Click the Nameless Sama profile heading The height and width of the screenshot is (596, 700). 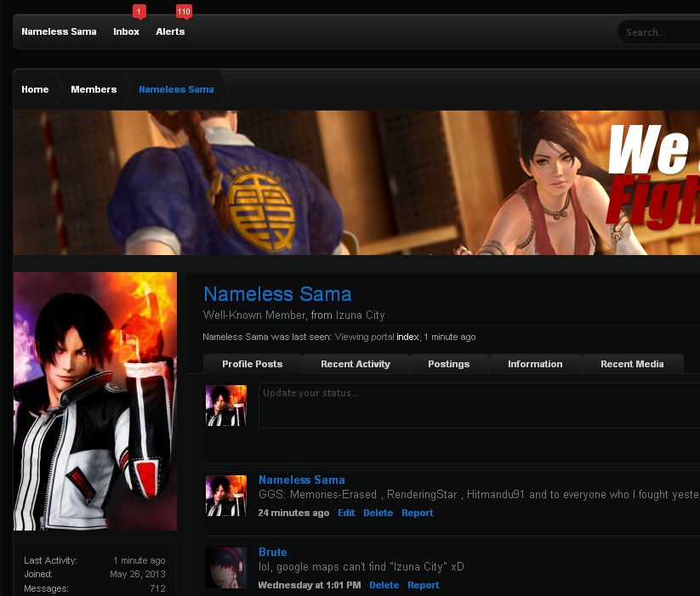277,294
